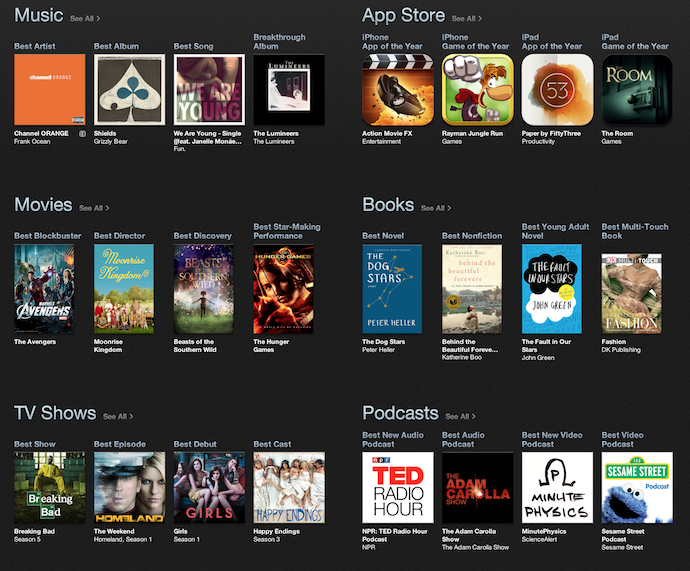Expand Music with See All
The width and height of the screenshot is (690, 571).
tap(84, 18)
